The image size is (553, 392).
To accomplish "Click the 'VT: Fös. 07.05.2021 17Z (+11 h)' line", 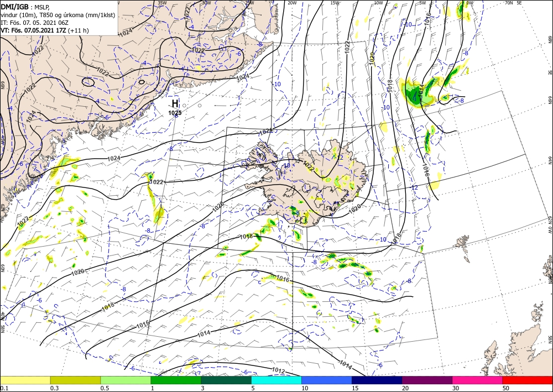I will point(45,30).
